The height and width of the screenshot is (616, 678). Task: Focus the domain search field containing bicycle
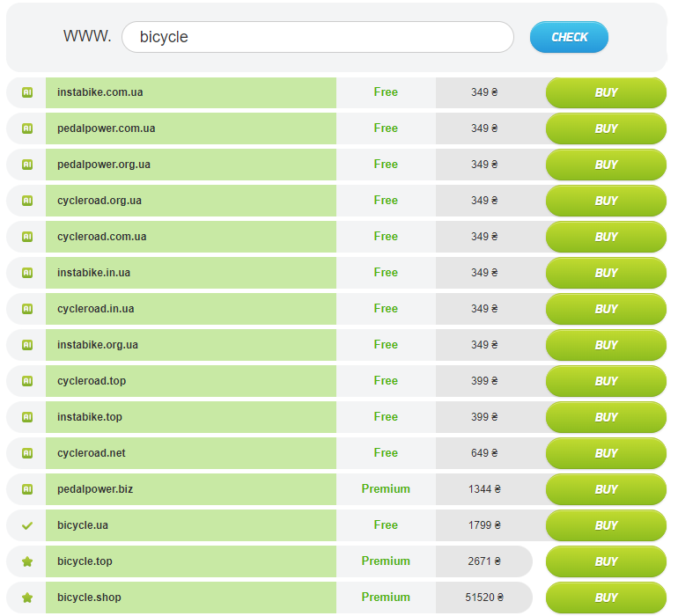pyautogui.click(x=318, y=37)
